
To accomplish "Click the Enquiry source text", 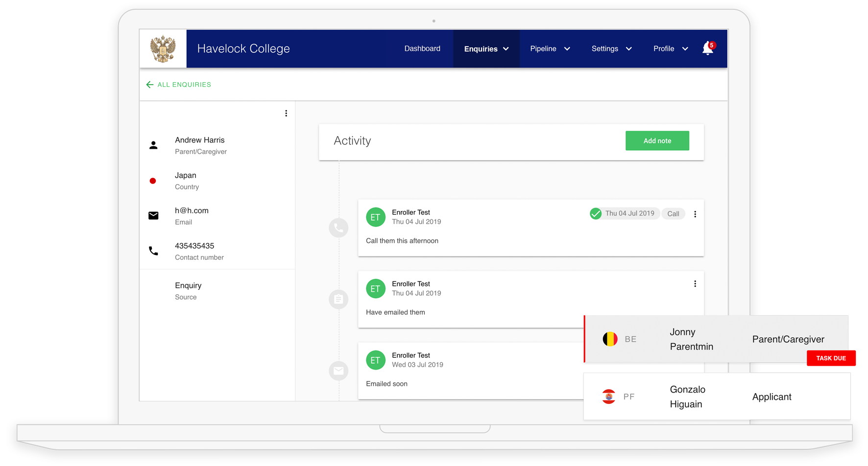I will click(188, 285).
